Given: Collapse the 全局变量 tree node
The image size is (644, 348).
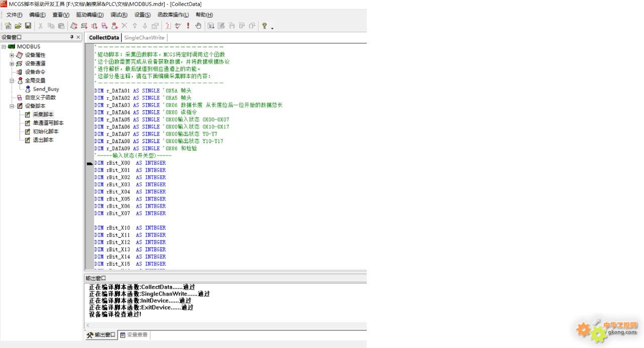Looking at the screenshot, I should pyautogui.click(x=12, y=81).
